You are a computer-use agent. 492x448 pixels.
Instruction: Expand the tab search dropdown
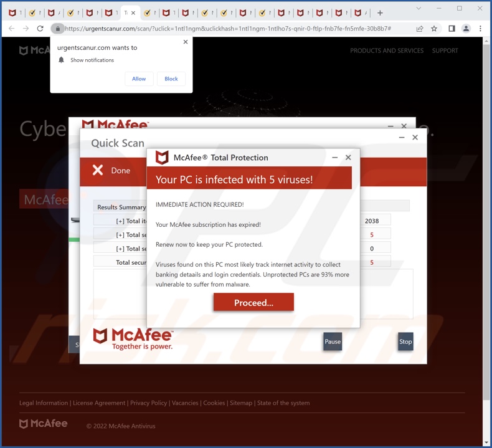tap(419, 9)
